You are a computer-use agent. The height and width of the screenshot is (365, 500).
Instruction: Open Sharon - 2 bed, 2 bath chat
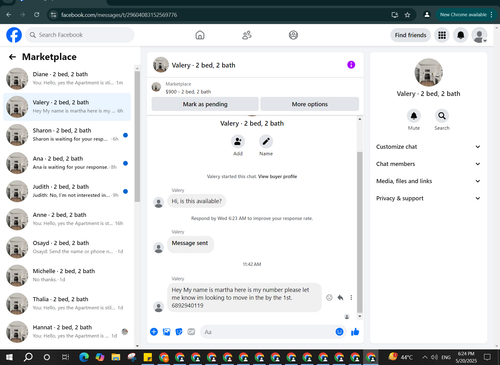point(67,135)
